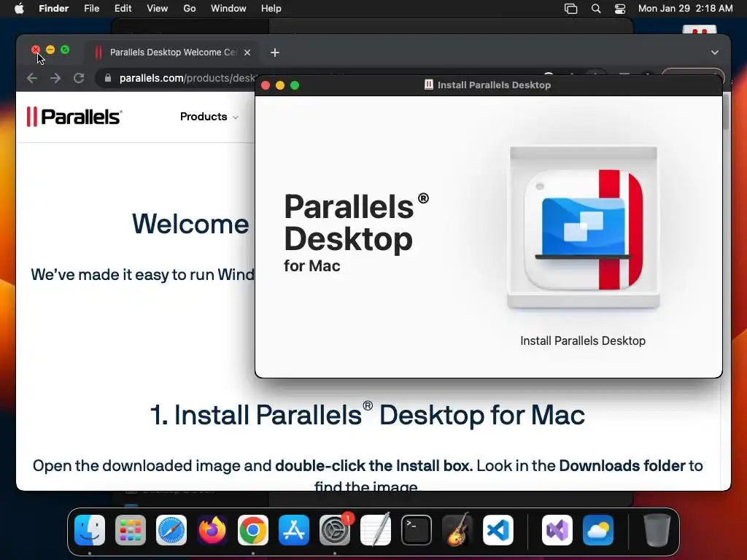Launch Safari from the Dock
Viewport: 747px width, 560px height.
pyautogui.click(x=171, y=530)
